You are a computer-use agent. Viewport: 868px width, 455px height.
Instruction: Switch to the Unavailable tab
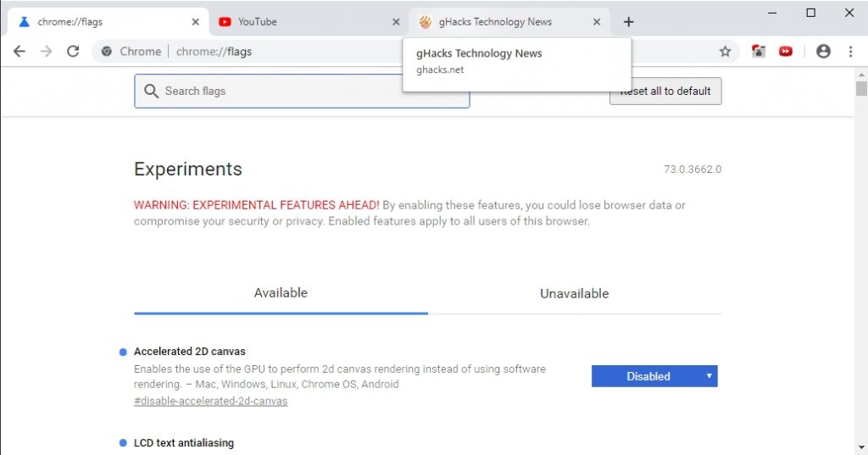[x=574, y=294]
